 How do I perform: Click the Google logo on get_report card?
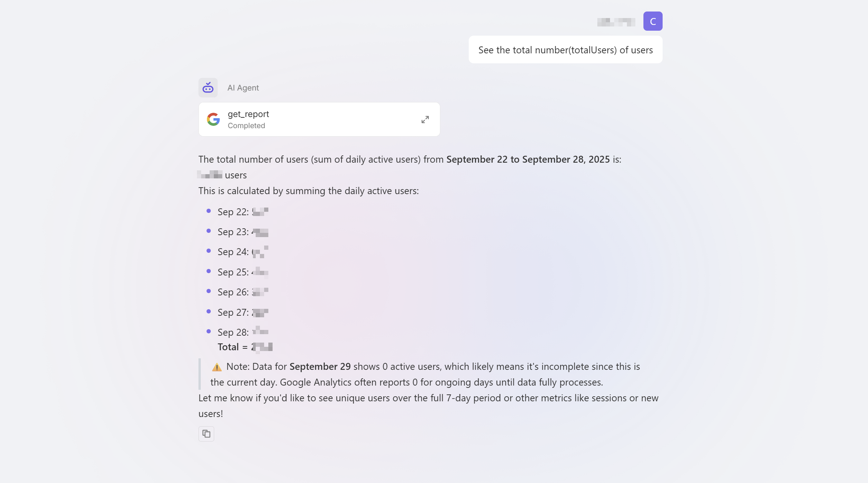coord(213,119)
